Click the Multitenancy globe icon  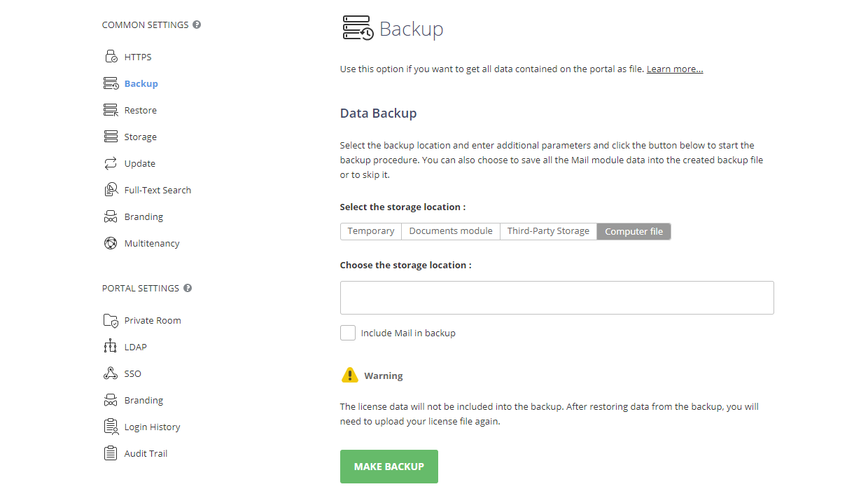pyautogui.click(x=111, y=243)
